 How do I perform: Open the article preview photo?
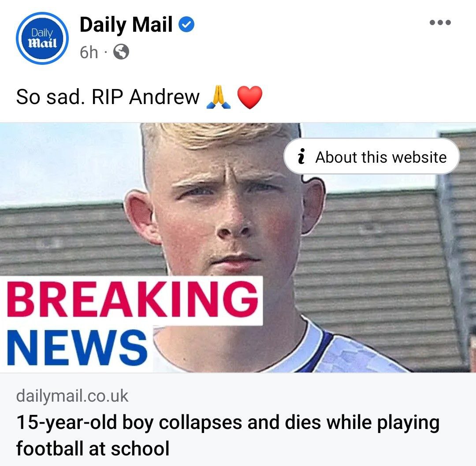pyautogui.click(x=238, y=248)
